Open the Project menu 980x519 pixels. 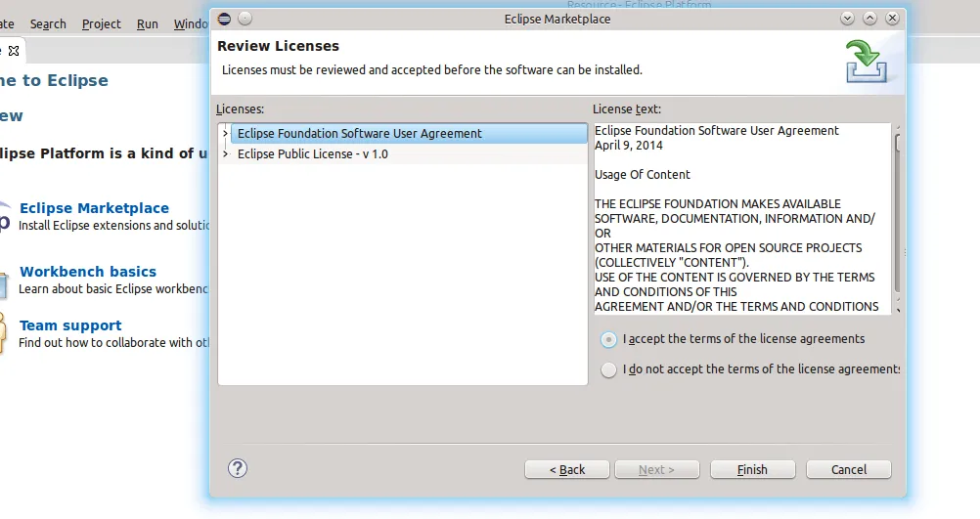(102, 23)
